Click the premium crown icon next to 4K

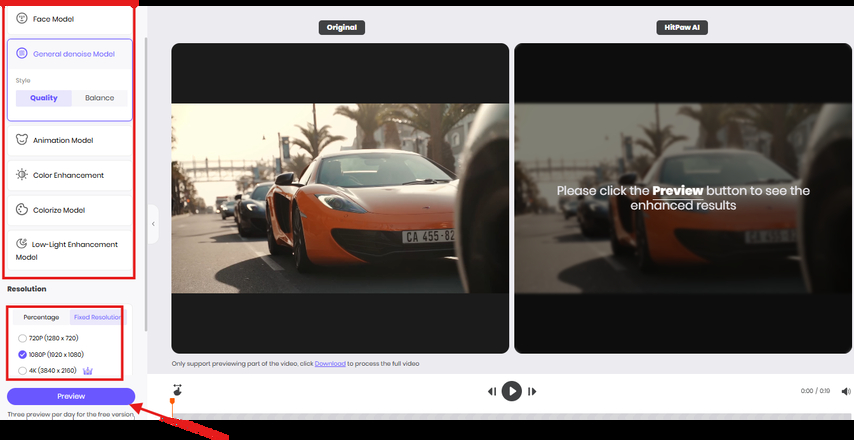click(x=88, y=371)
